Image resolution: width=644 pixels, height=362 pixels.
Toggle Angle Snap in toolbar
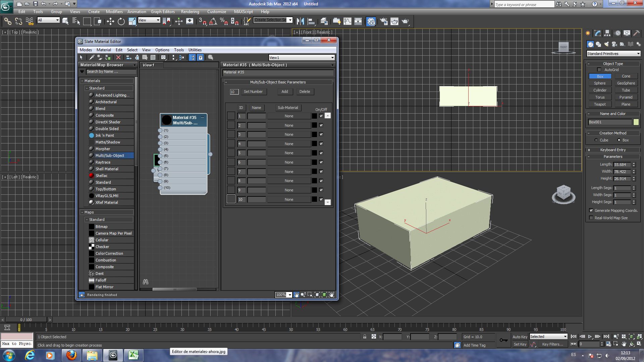[213, 21]
